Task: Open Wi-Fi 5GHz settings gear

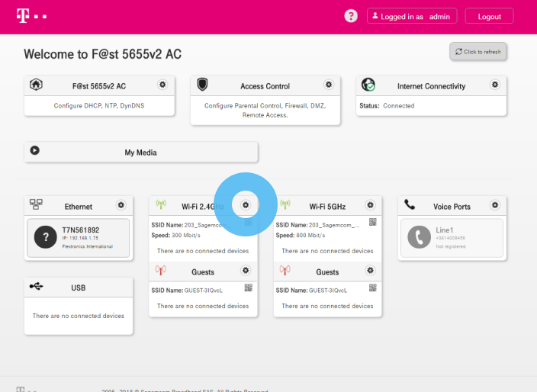Action: [x=370, y=205]
